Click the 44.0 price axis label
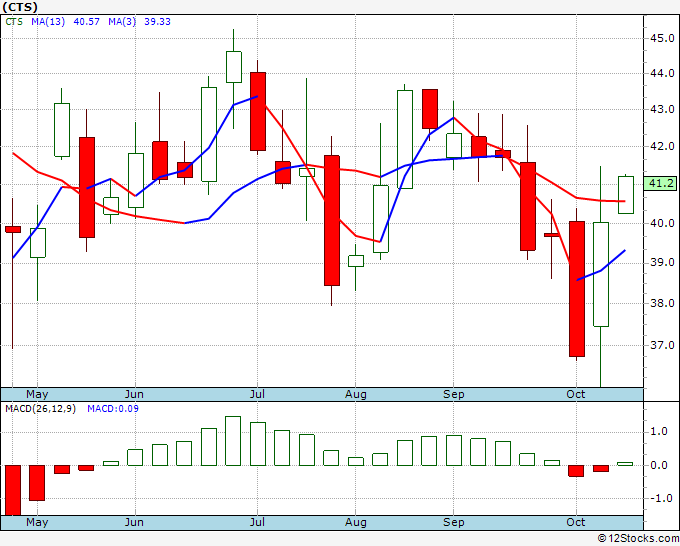Image resolution: width=680 pixels, height=546 pixels. tap(662, 73)
